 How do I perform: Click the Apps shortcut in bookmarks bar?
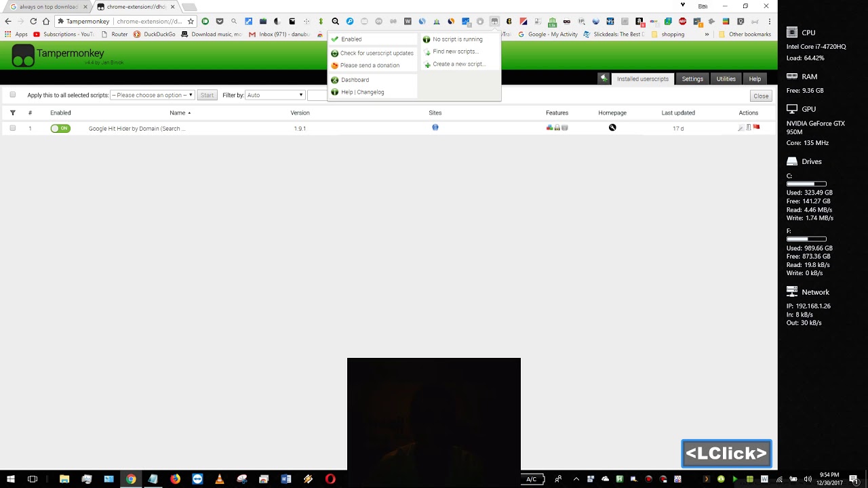pyautogui.click(x=16, y=35)
